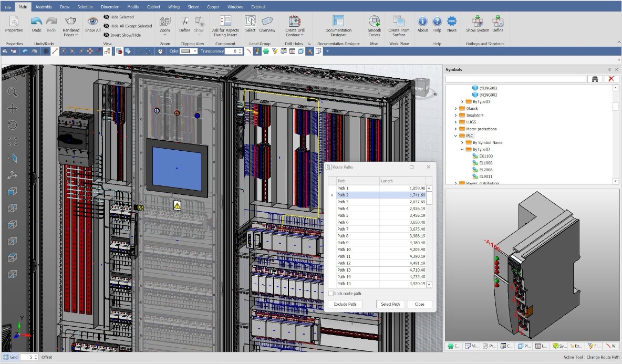622x364 pixels.
Task: Expand the Glands tree node
Action: click(455, 108)
